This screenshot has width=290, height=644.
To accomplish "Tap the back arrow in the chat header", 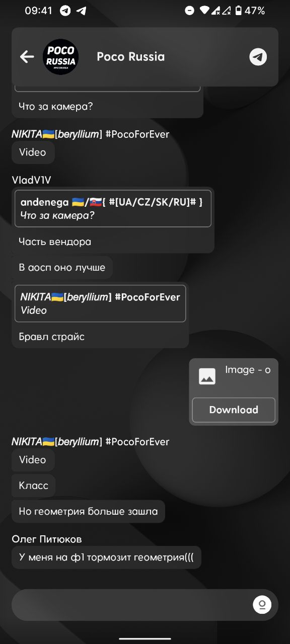I will tap(27, 57).
